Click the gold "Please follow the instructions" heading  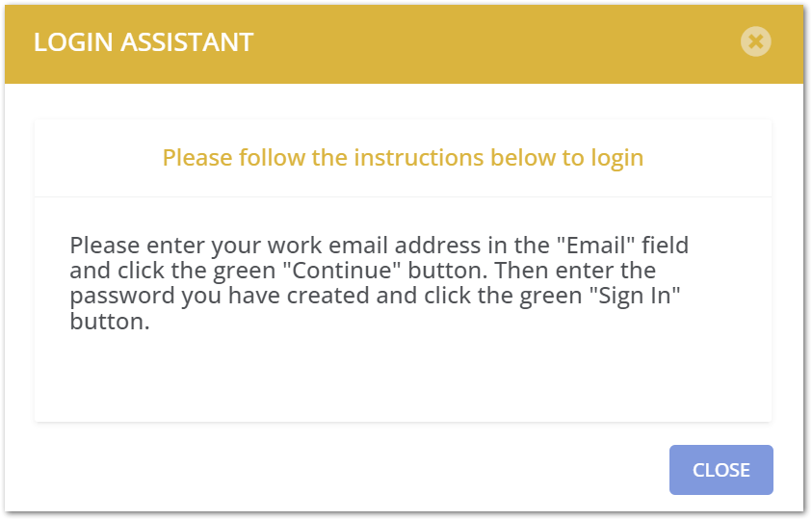coord(403,158)
